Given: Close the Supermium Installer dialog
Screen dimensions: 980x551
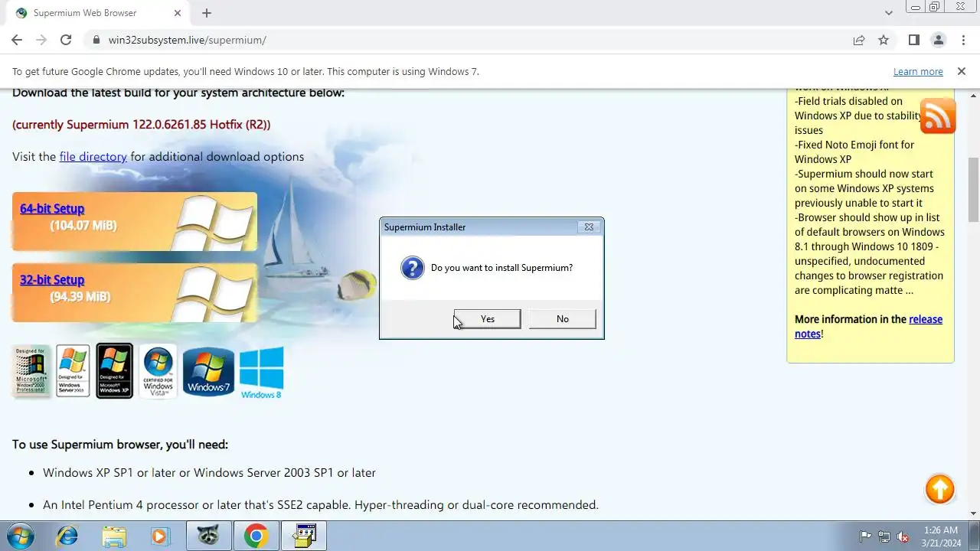Looking at the screenshot, I should pos(589,227).
